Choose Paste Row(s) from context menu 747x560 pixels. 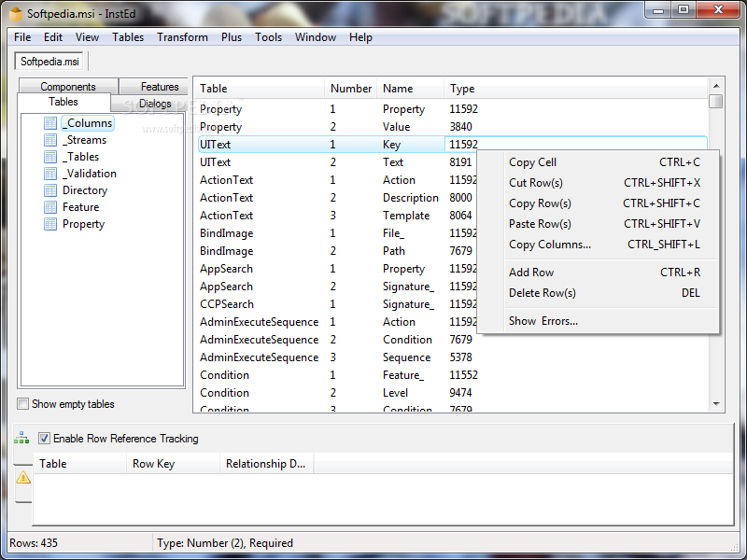tap(599, 224)
